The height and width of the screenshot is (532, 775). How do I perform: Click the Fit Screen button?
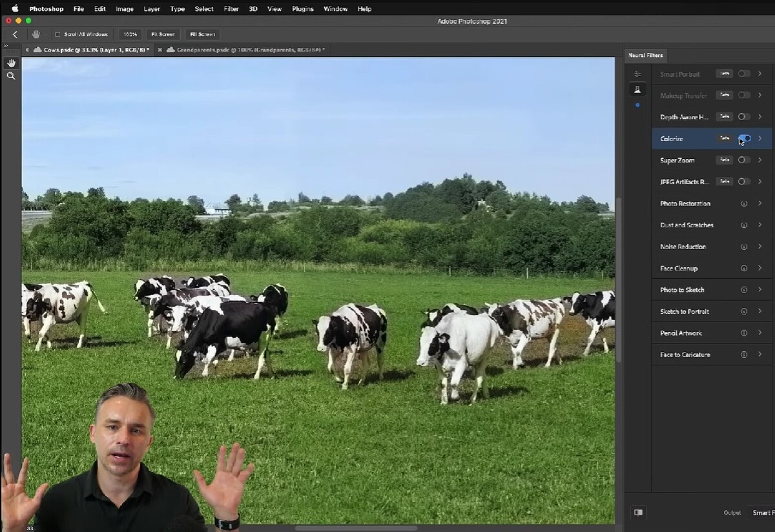(162, 34)
